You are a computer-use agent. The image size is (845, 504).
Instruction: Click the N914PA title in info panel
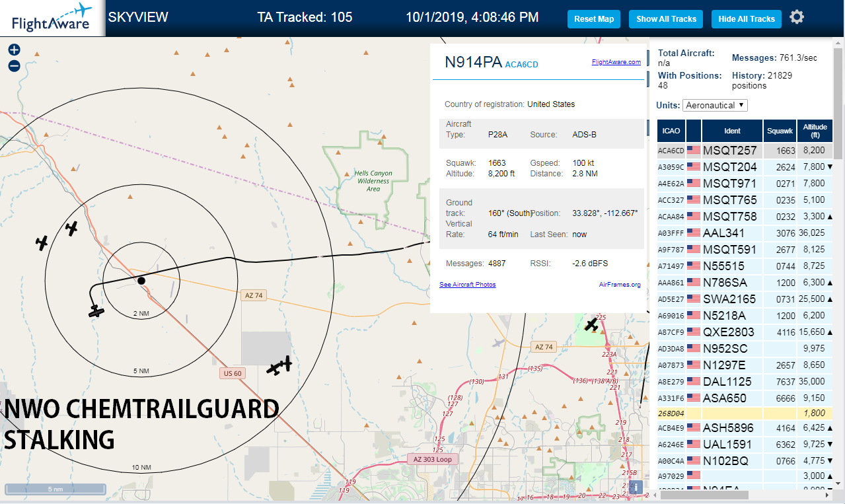tap(473, 62)
